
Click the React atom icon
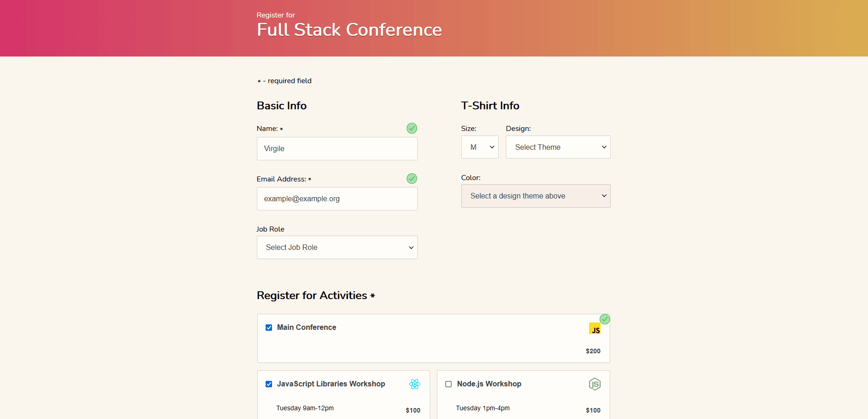pyautogui.click(x=414, y=384)
